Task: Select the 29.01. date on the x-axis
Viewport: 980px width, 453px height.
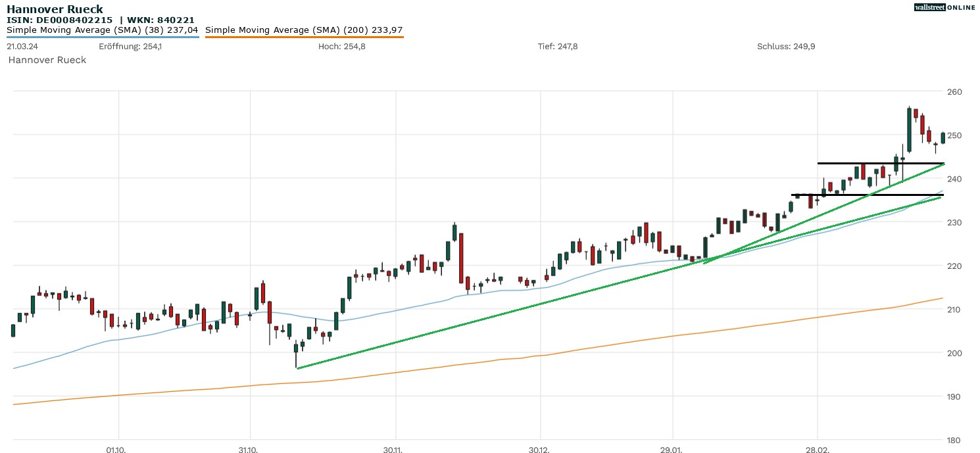Action: (670, 450)
